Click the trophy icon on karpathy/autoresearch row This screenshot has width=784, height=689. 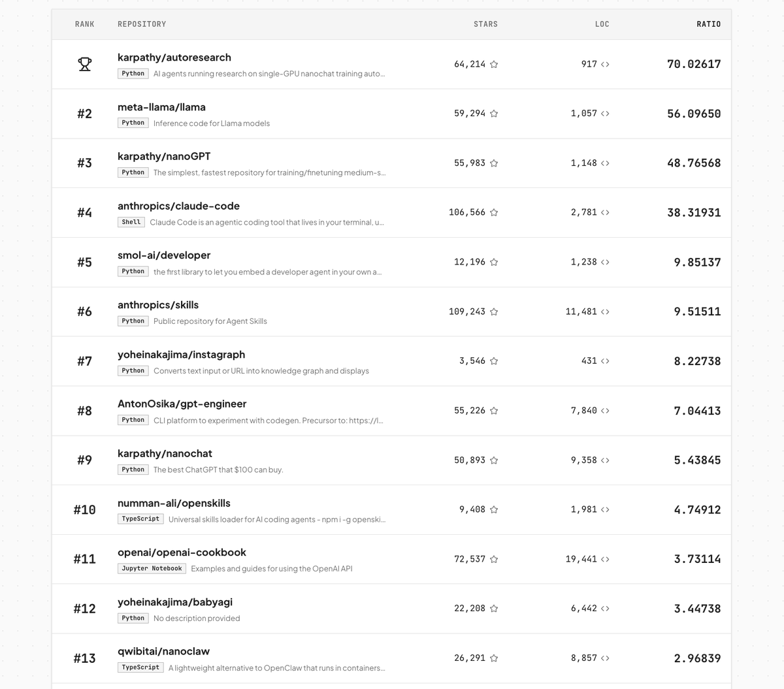85,63
